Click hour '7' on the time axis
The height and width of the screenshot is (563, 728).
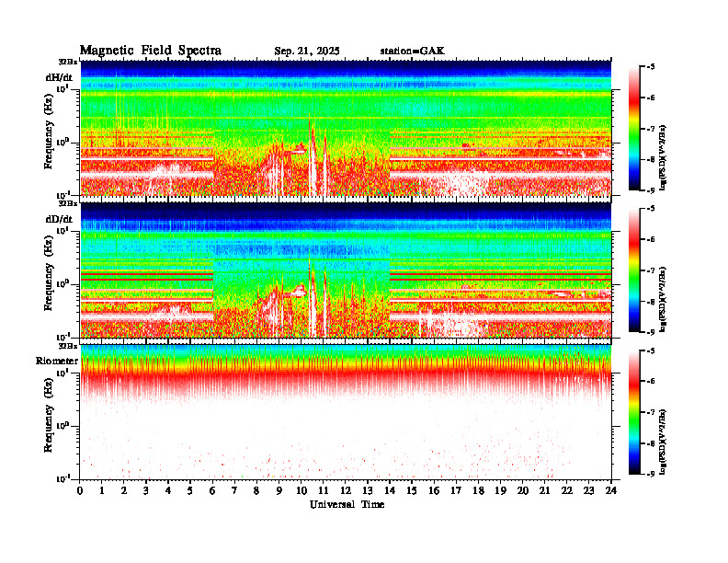coord(234,491)
